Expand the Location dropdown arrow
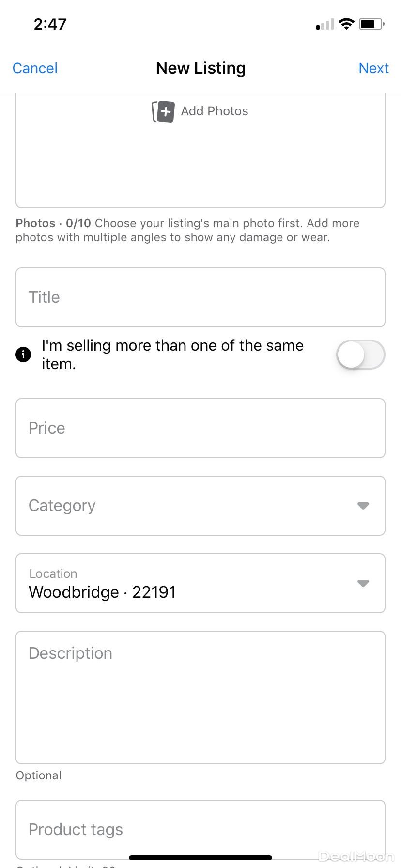 (x=363, y=583)
